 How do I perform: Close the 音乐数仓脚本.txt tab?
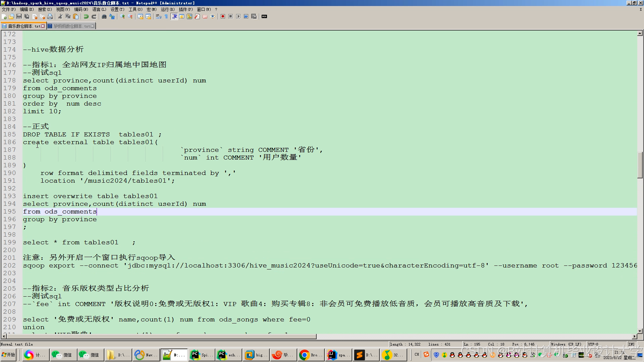tap(43, 26)
